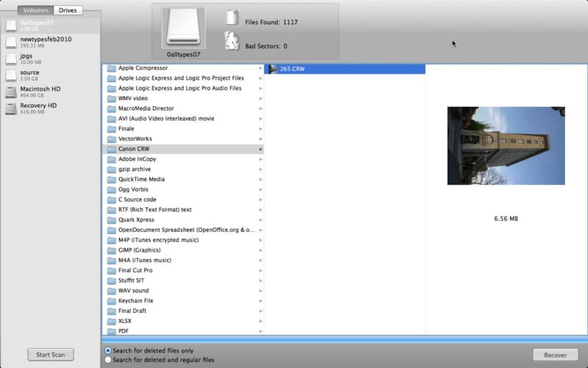Enable Search for deleted and regular files

109,360
